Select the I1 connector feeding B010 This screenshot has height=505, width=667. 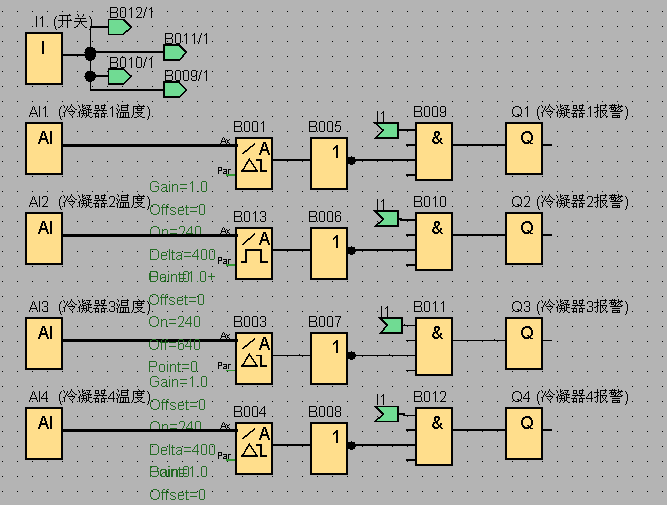click(x=387, y=219)
